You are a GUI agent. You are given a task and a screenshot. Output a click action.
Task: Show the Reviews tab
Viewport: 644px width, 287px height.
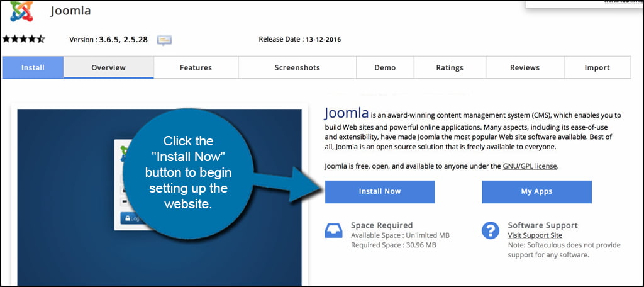(x=525, y=67)
